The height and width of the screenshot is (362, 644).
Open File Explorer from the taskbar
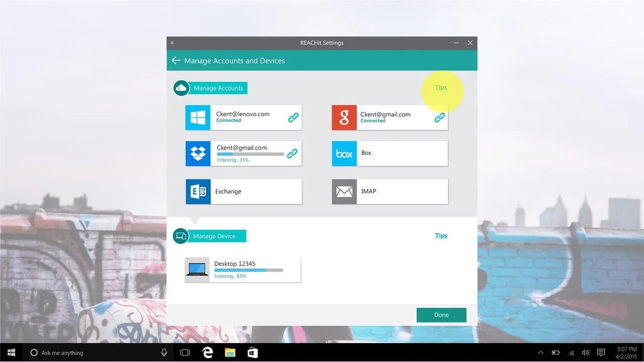230,352
